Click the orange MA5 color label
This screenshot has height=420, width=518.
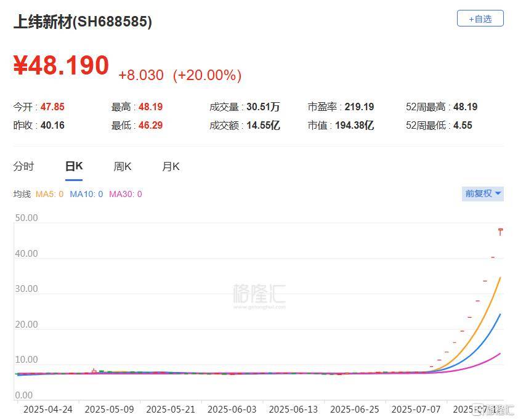(x=49, y=194)
